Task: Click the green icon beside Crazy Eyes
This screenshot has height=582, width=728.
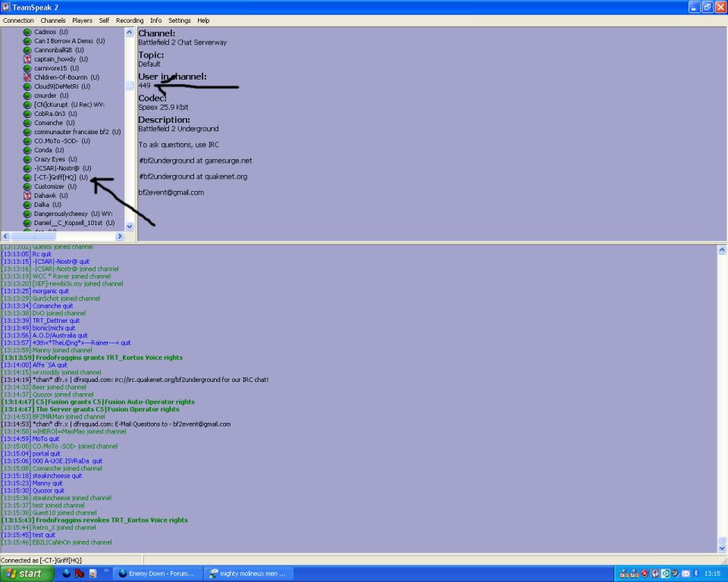Action: [27, 159]
